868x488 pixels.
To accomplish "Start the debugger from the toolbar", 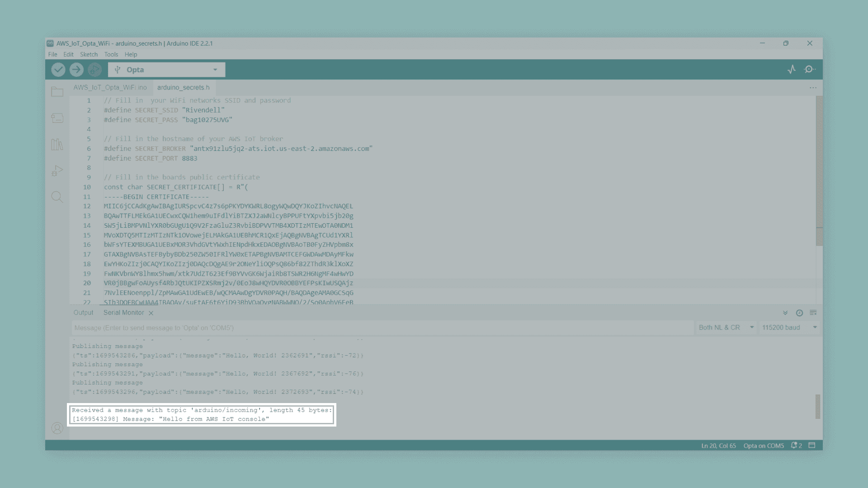I will click(94, 70).
